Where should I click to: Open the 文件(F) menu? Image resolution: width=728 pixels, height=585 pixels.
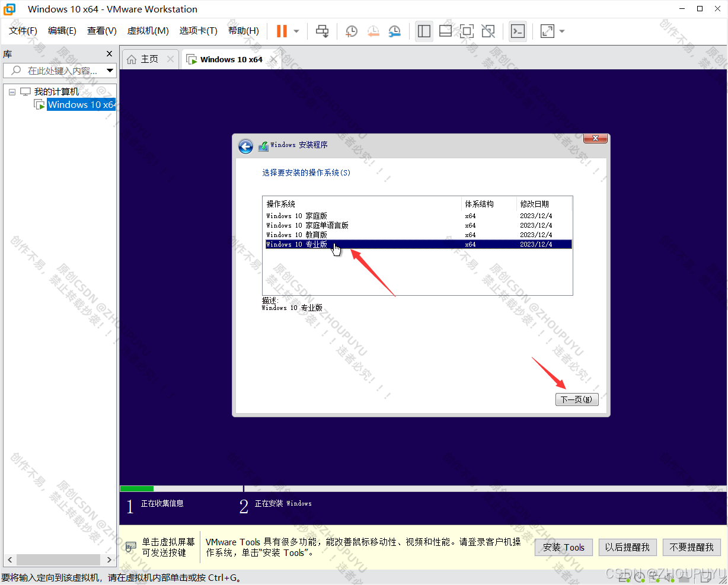tap(23, 31)
